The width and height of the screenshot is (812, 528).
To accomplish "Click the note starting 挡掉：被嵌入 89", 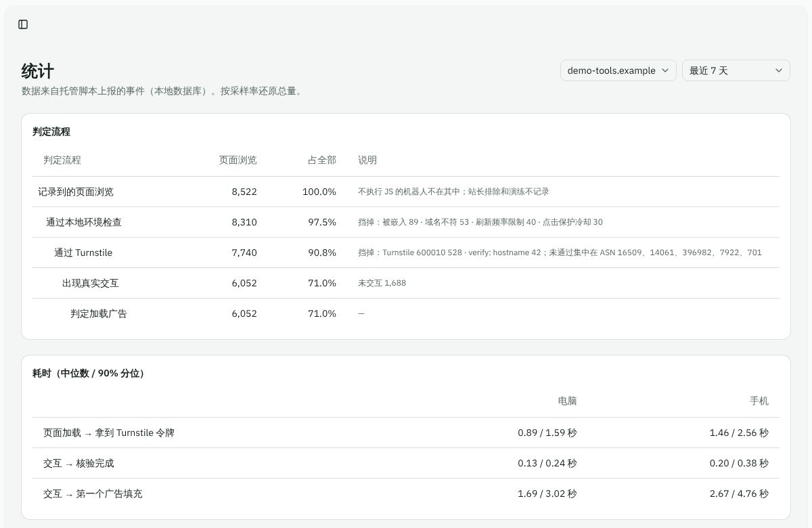I will (480, 222).
